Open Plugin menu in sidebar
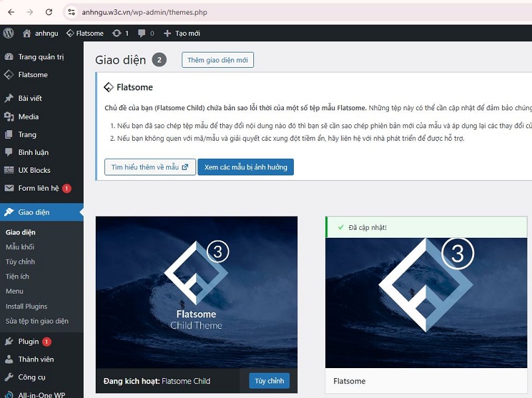 [x=29, y=342]
